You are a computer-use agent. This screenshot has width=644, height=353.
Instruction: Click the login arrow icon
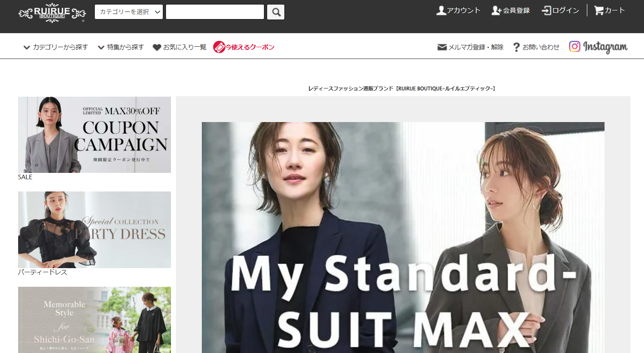pos(546,10)
